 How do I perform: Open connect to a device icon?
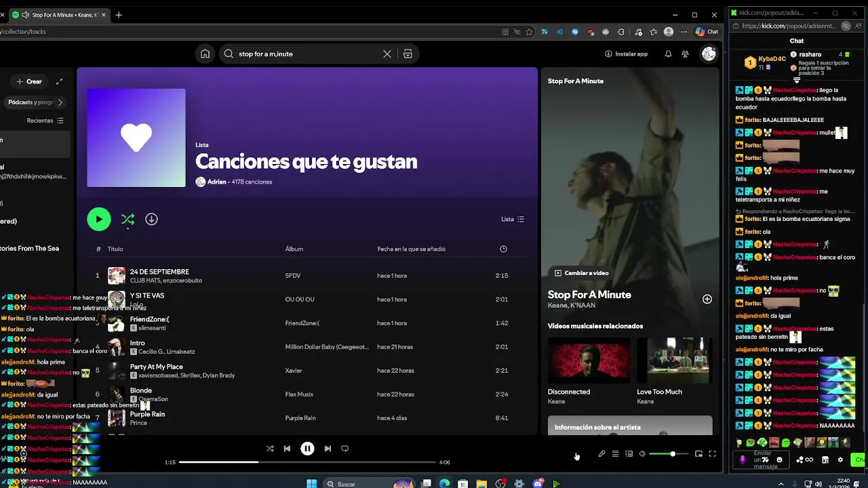pos(629,454)
